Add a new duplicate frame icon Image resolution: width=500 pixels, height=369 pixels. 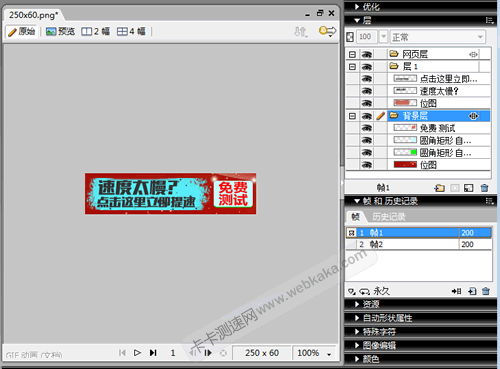coord(472,291)
